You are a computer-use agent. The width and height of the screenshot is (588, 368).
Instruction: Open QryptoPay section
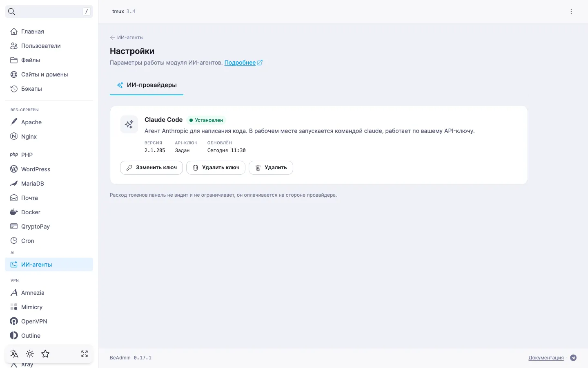point(49,227)
